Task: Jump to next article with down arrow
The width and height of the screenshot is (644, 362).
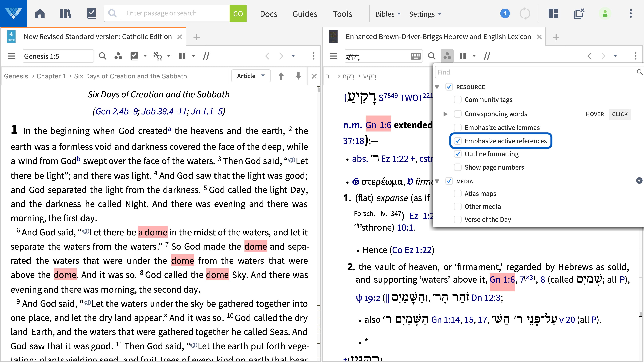Action: tap(298, 76)
